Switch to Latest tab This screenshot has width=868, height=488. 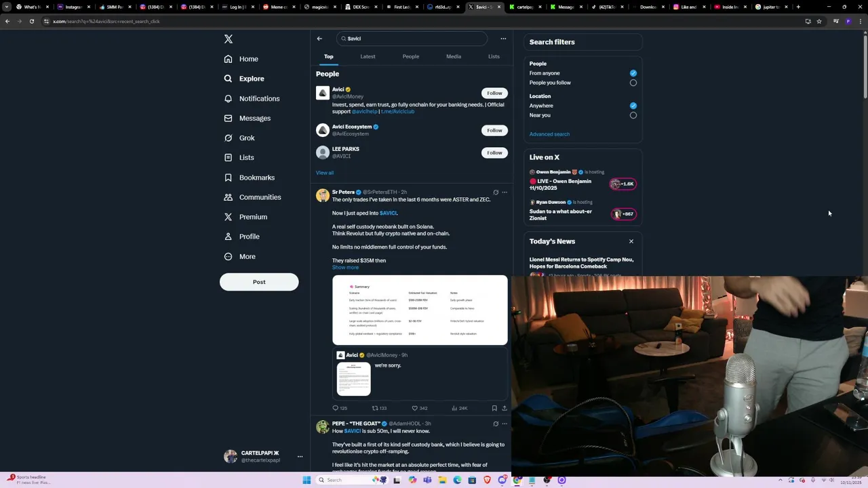(368, 56)
